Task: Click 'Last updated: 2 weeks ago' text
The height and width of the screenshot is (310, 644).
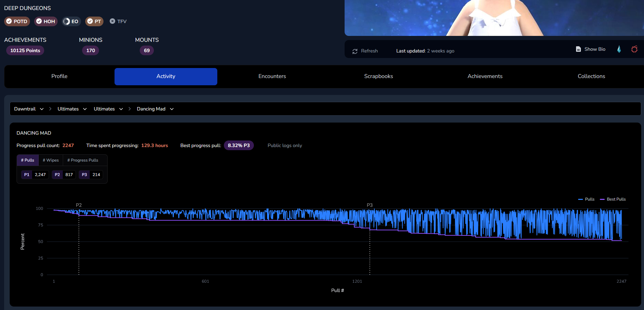Action: 425,51
